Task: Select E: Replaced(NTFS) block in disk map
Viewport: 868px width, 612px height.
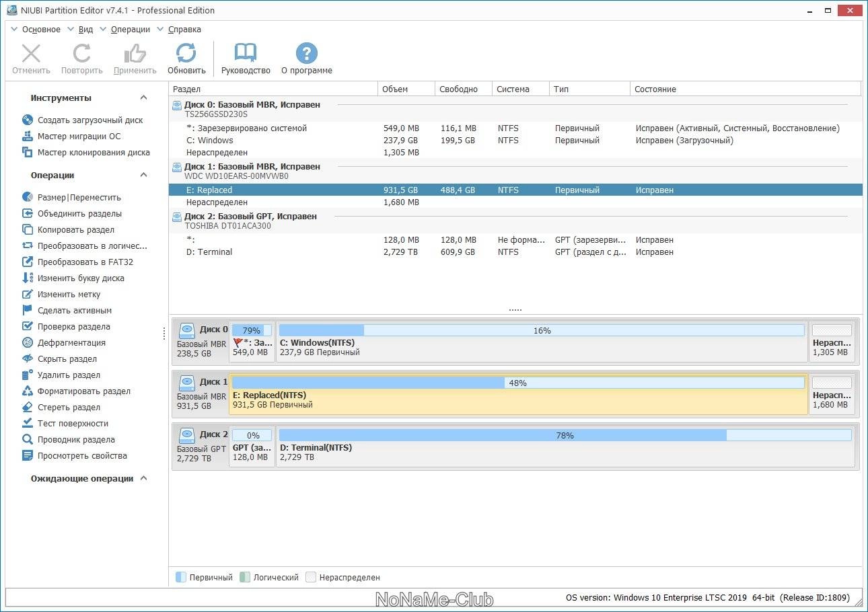Action: click(518, 395)
